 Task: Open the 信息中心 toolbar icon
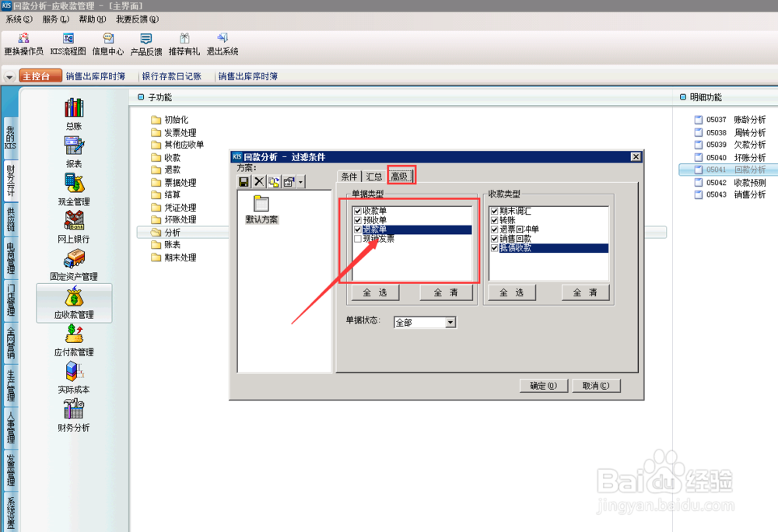pyautogui.click(x=107, y=44)
